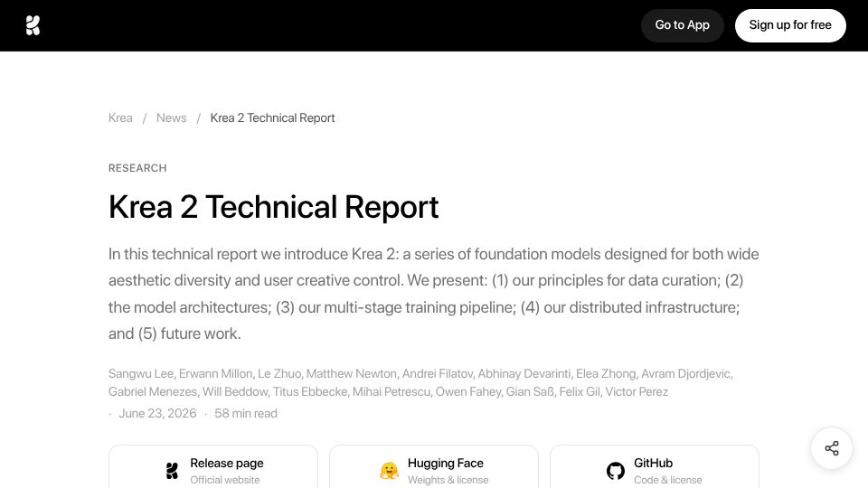Click the Weights & license subtitle
The image size is (868, 488).
(448, 480)
